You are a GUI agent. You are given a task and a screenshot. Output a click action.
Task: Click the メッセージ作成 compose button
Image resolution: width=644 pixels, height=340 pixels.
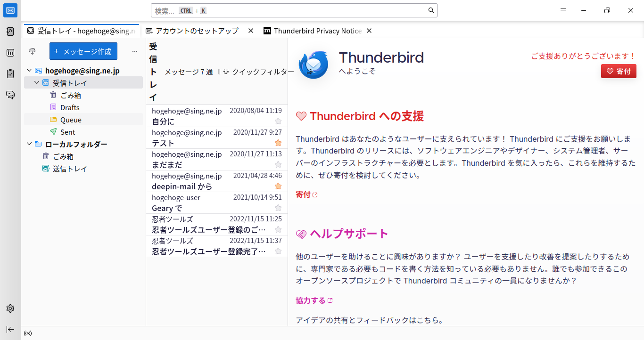pos(83,51)
